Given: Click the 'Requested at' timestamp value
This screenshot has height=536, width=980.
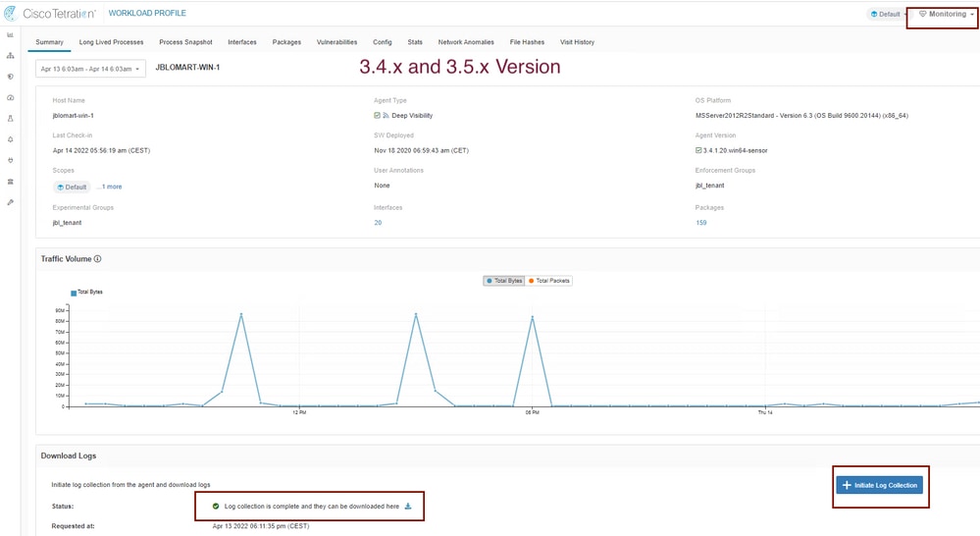Looking at the screenshot, I should pyautogui.click(x=261, y=526).
